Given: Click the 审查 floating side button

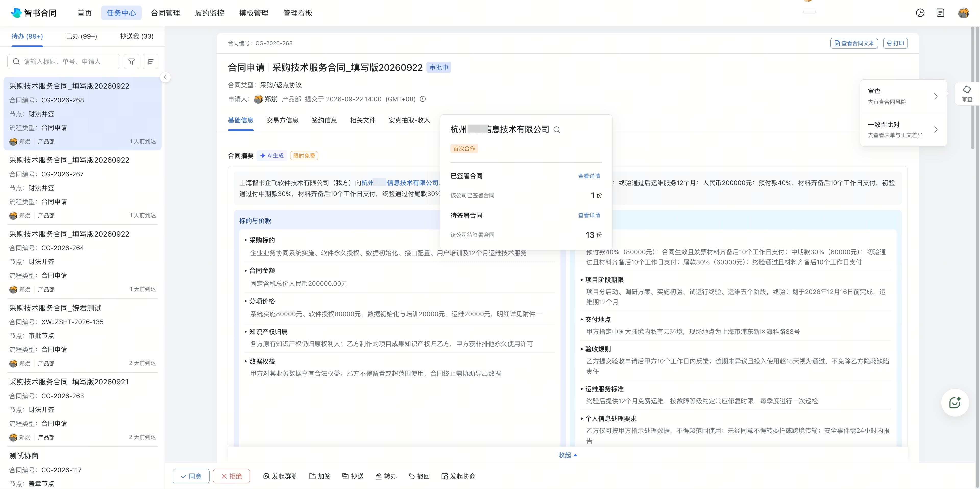Looking at the screenshot, I should click(967, 94).
